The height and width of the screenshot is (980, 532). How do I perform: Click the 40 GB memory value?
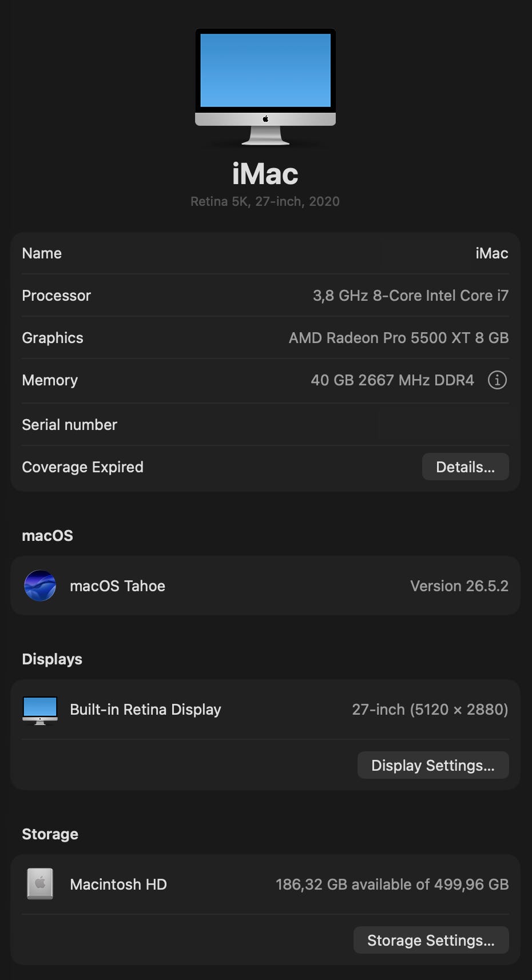392,380
